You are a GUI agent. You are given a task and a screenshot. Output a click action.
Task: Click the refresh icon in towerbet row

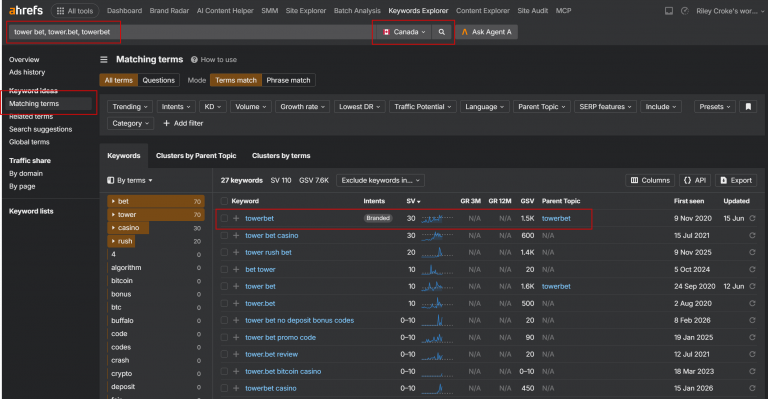coord(752,218)
